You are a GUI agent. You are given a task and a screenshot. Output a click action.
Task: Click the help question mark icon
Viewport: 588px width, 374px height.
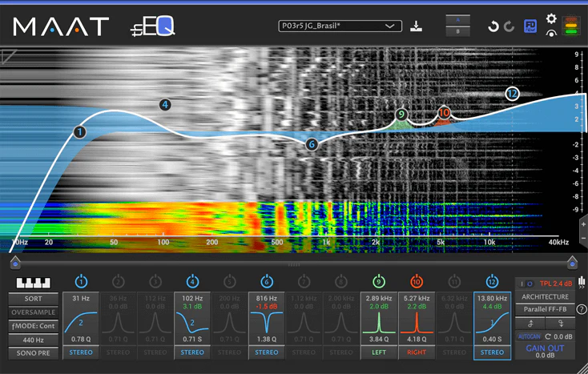coord(581,309)
